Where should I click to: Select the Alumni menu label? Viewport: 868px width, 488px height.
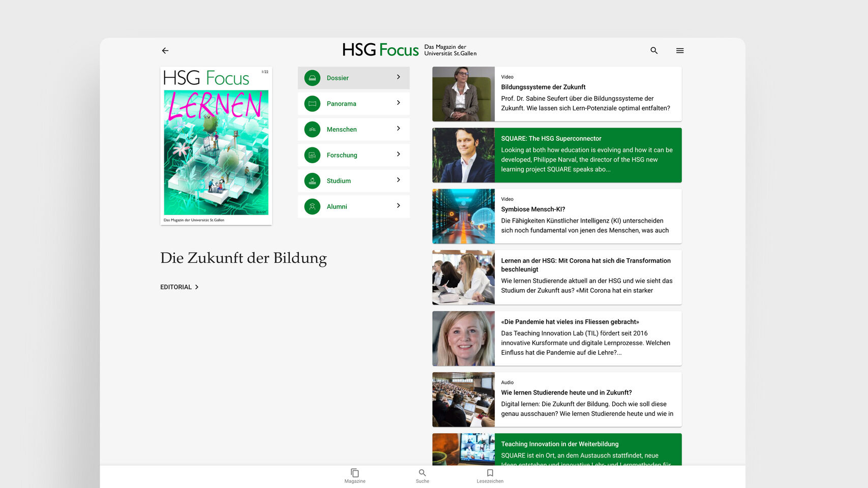(x=337, y=206)
